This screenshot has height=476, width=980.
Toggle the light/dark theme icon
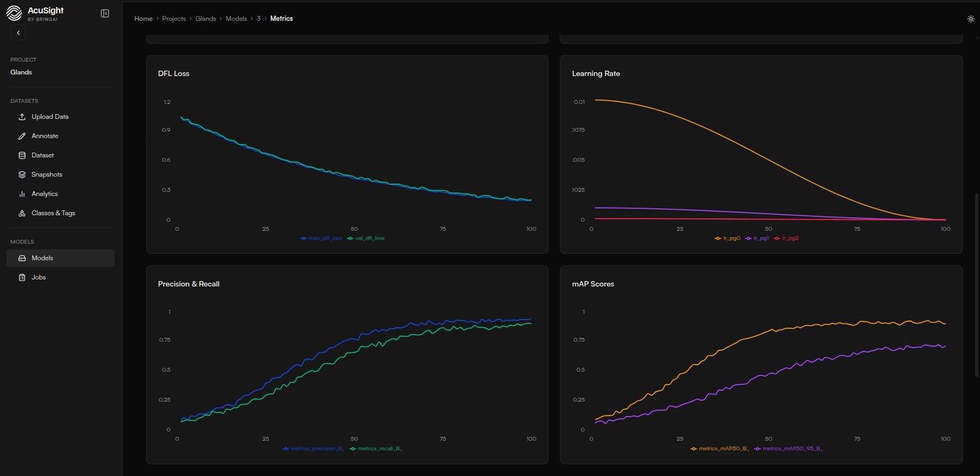tap(971, 19)
